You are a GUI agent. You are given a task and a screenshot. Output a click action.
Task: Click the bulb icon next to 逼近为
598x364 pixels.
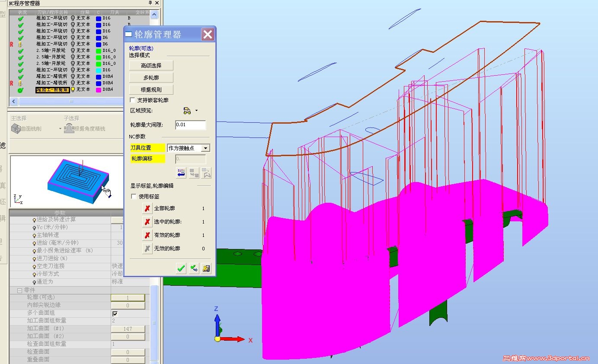[35, 282]
